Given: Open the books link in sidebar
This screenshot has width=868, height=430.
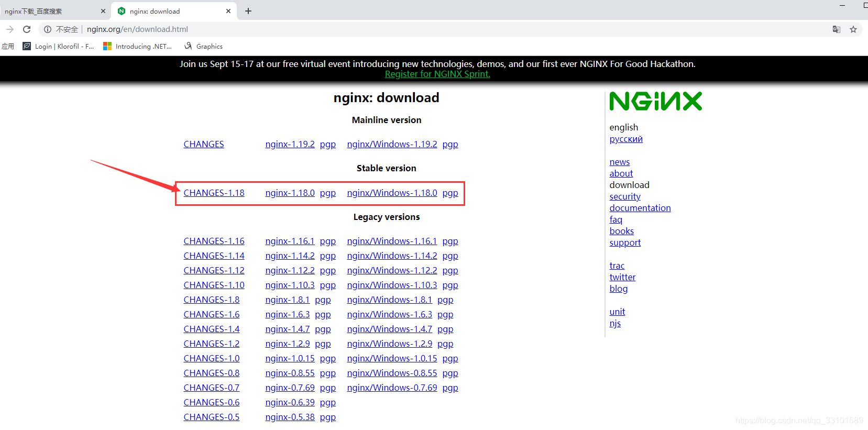Looking at the screenshot, I should [x=622, y=231].
